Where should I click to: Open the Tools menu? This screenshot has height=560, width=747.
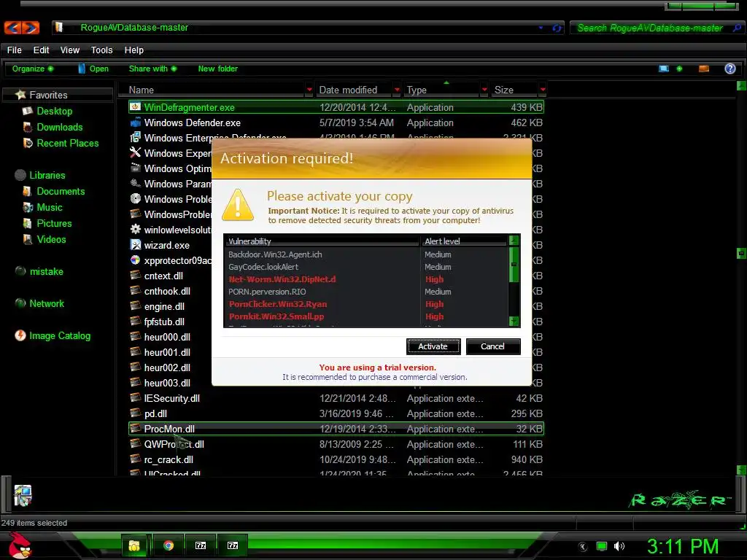(101, 50)
